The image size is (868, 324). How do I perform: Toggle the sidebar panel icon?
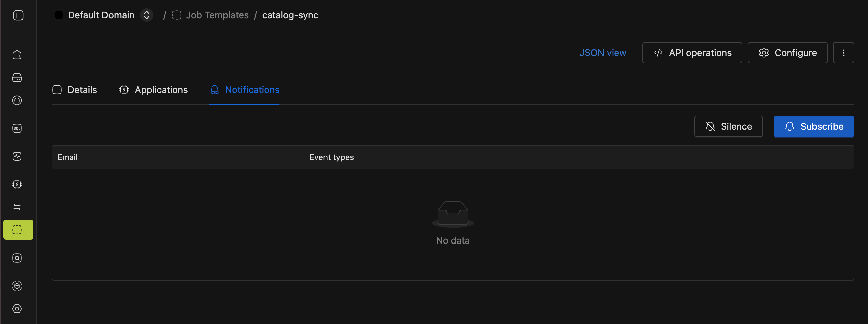click(18, 15)
